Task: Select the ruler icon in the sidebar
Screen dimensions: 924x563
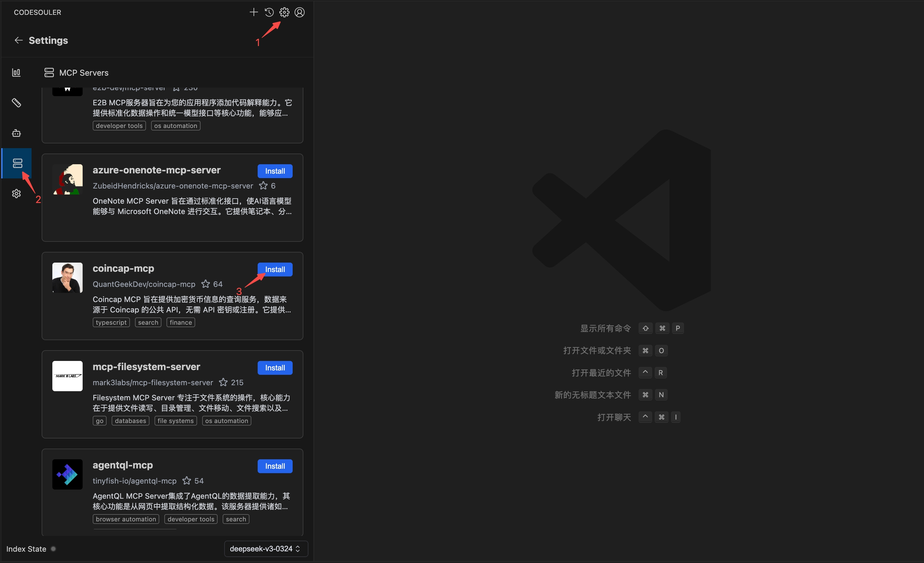Action: (x=16, y=103)
